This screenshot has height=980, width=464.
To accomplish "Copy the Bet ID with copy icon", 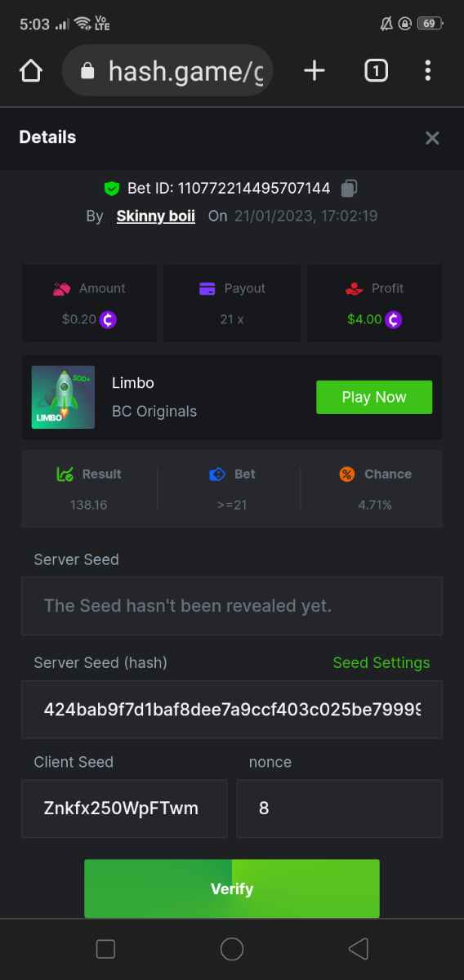I will 349,189.
